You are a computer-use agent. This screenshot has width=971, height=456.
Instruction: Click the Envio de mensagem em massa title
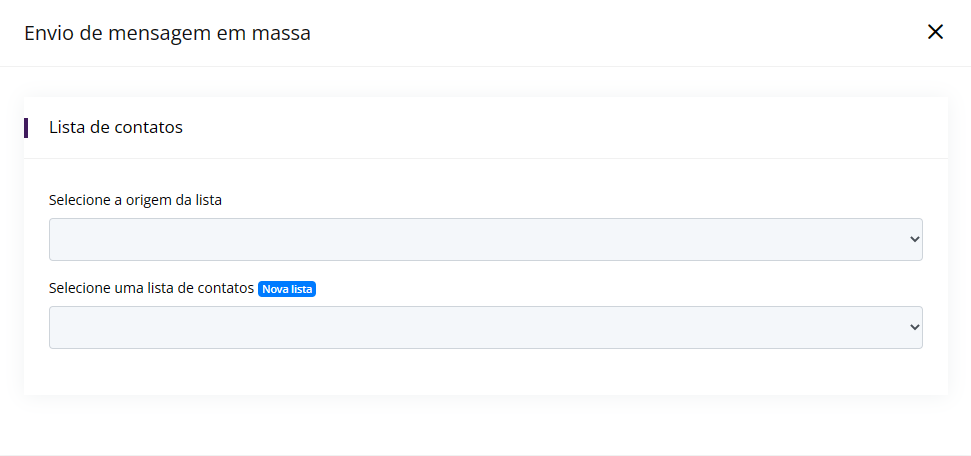tap(167, 33)
